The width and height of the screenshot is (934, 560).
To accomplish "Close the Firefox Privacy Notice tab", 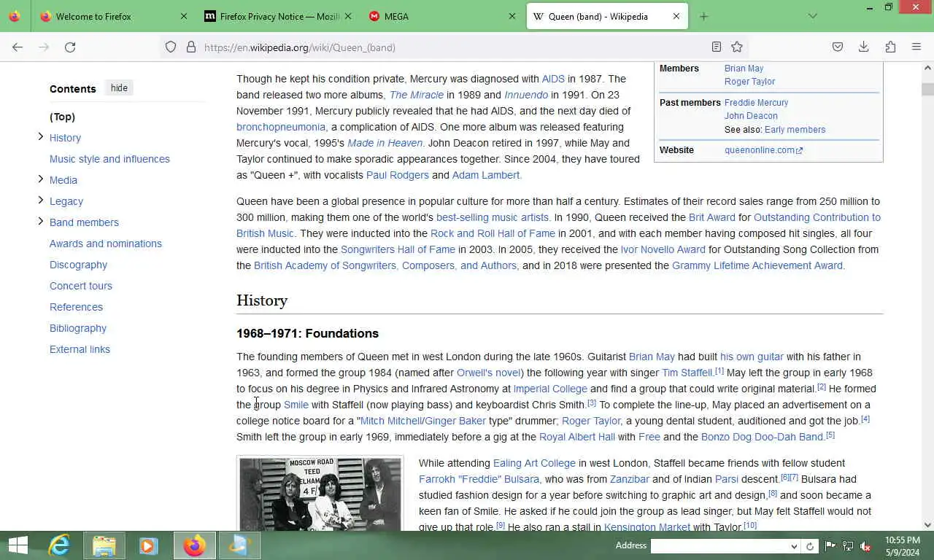I will tap(348, 16).
